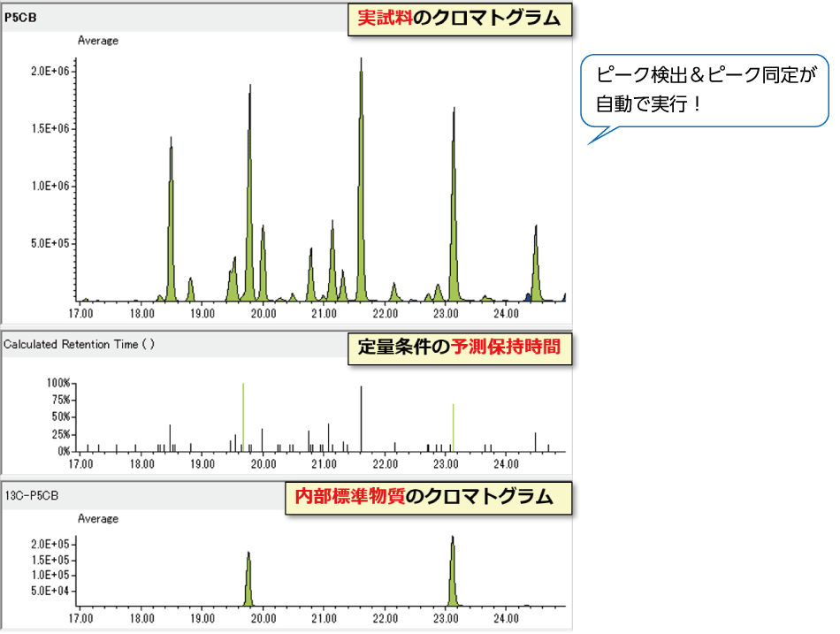Viewport: 840px width, 634px height.
Task: Click the 実試料のクロマトグラム label
Action: (x=459, y=18)
